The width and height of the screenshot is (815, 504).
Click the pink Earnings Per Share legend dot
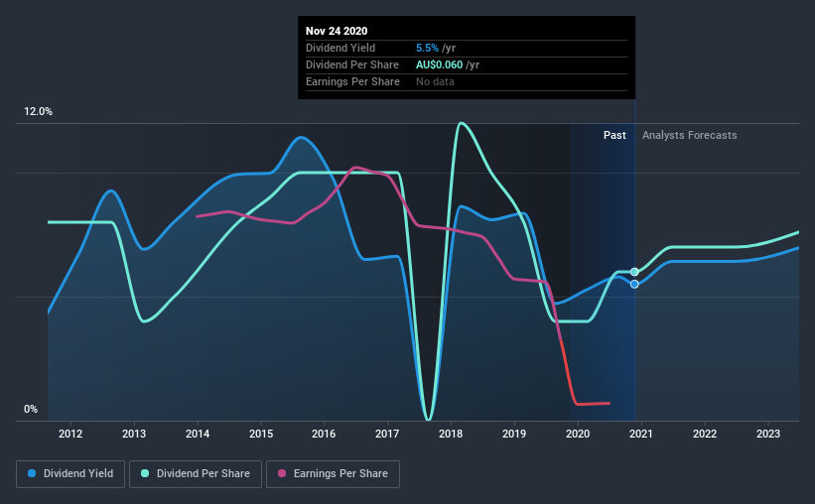pyautogui.click(x=282, y=473)
